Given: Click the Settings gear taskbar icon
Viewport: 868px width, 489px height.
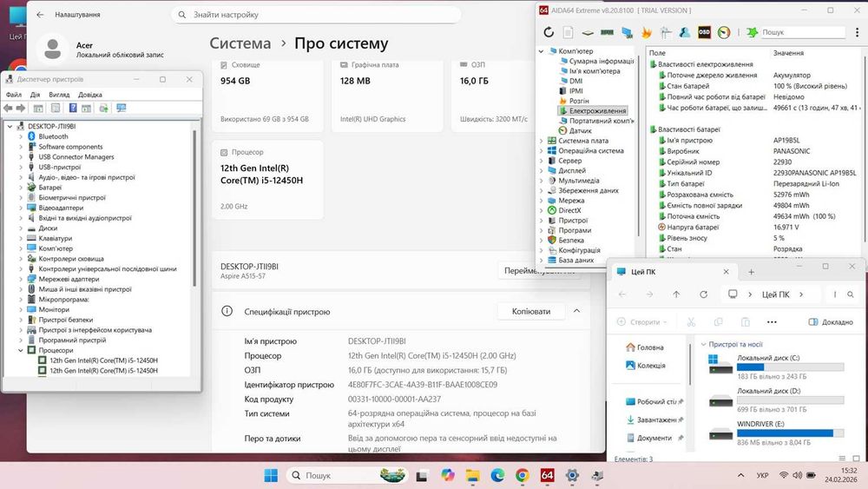Looking at the screenshot, I should [x=572, y=475].
